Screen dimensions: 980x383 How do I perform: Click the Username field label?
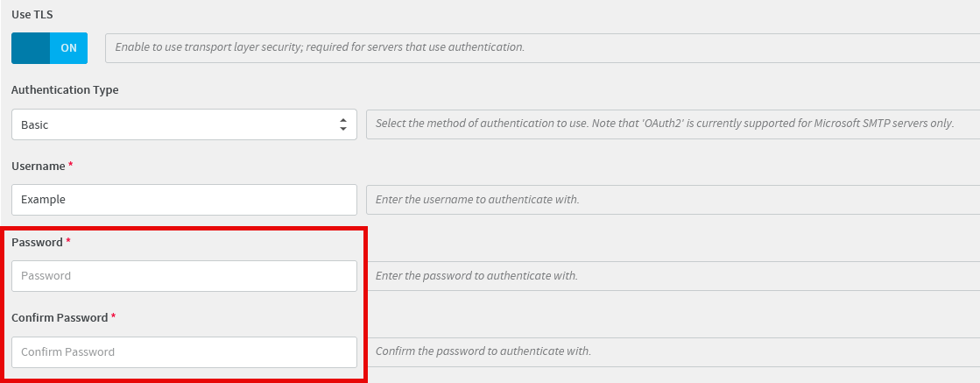click(39, 166)
